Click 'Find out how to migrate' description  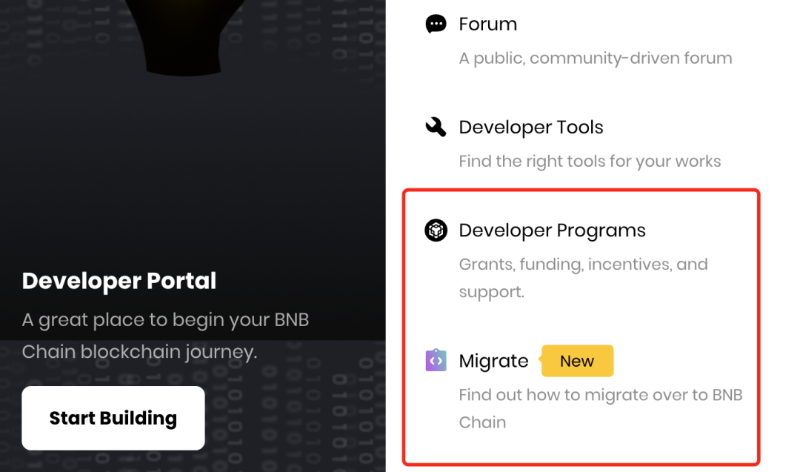coord(600,407)
